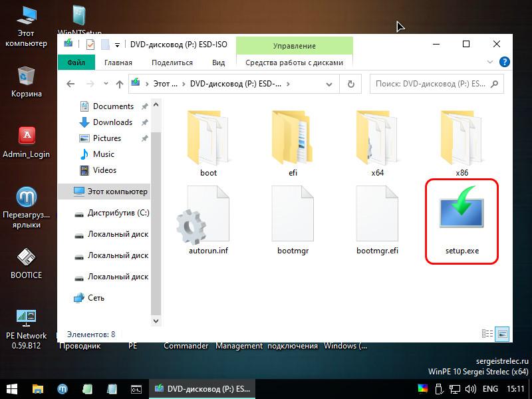The width and height of the screenshot is (532, 399).
Task: Select Дистрибутив (C:) drive
Action: click(111, 213)
